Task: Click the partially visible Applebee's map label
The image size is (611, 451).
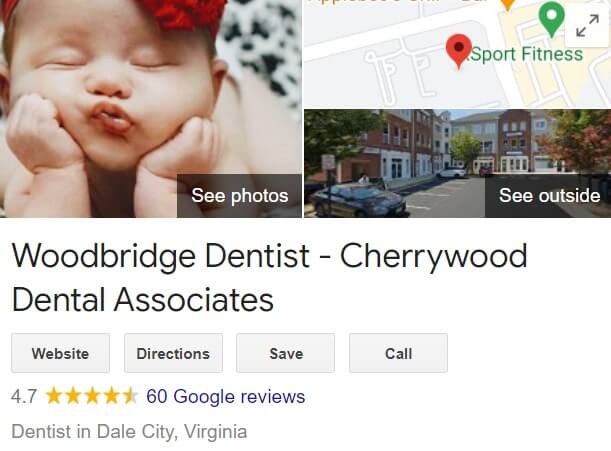Action: pyautogui.click(x=376, y=2)
